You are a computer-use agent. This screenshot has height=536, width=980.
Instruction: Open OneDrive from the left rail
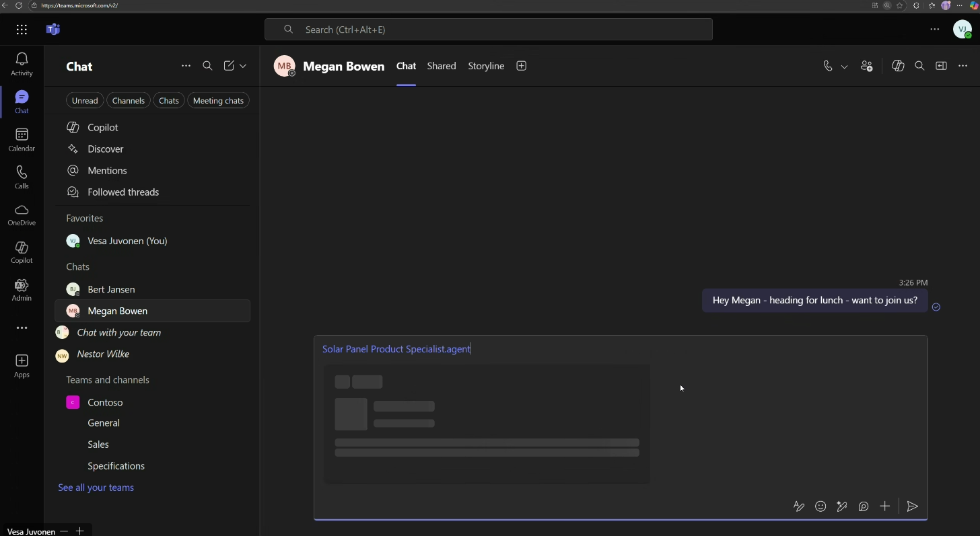(22, 215)
